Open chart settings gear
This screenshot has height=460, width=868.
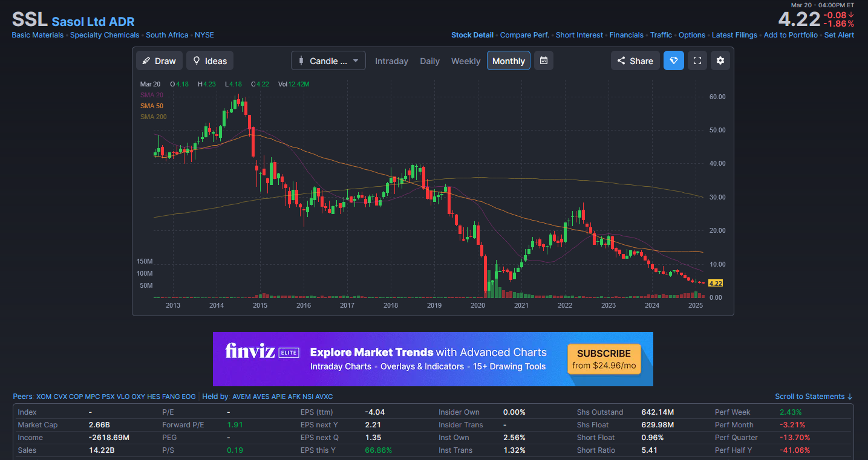[720, 60]
